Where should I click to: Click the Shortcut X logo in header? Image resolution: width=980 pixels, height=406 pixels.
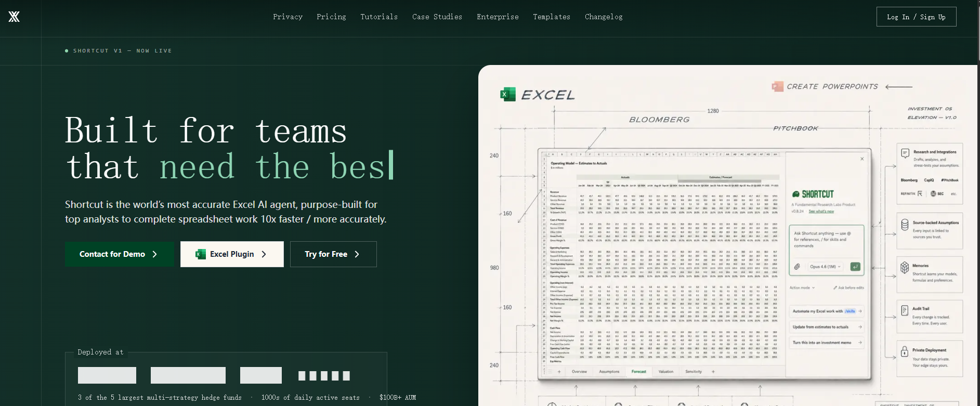pyautogui.click(x=14, y=17)
